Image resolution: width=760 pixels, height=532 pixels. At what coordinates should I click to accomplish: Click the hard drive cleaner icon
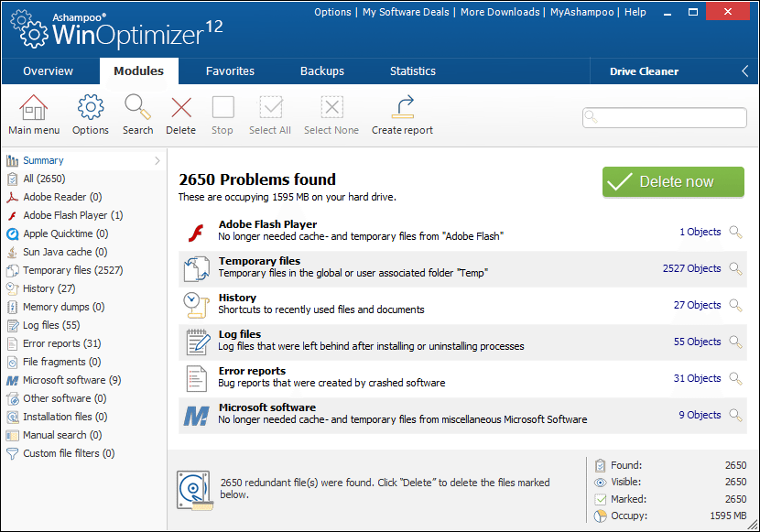pyautogui.click(x=195, y=490)
